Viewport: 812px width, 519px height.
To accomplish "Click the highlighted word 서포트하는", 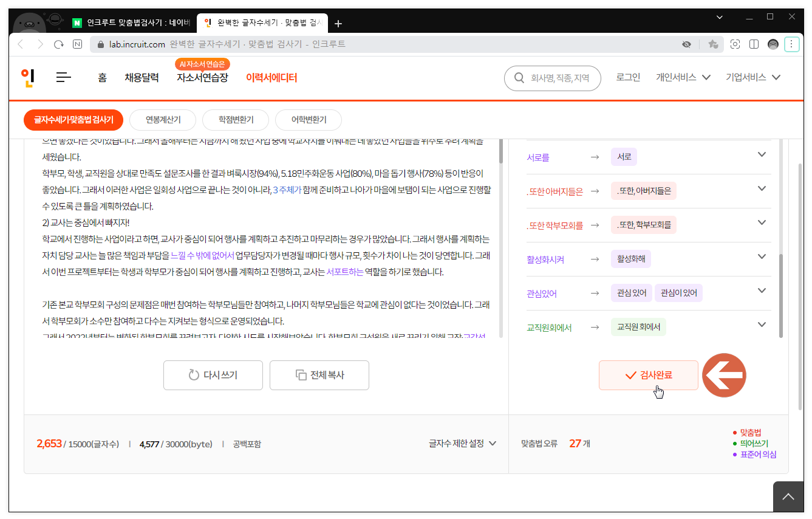I will click(344, 272).
